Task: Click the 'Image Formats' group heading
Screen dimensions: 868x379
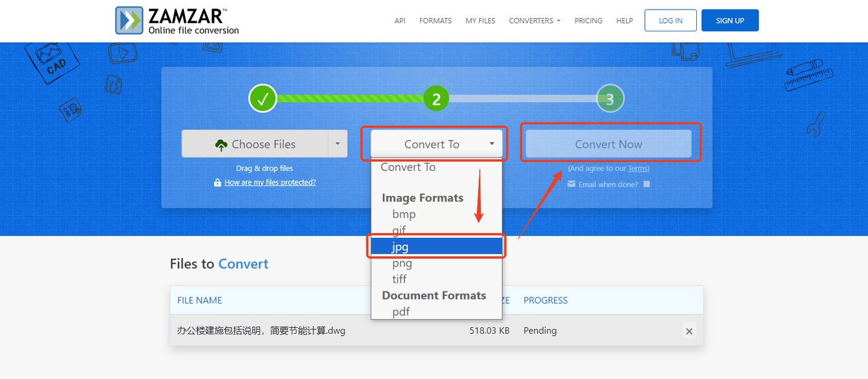Action: (423, 198)
